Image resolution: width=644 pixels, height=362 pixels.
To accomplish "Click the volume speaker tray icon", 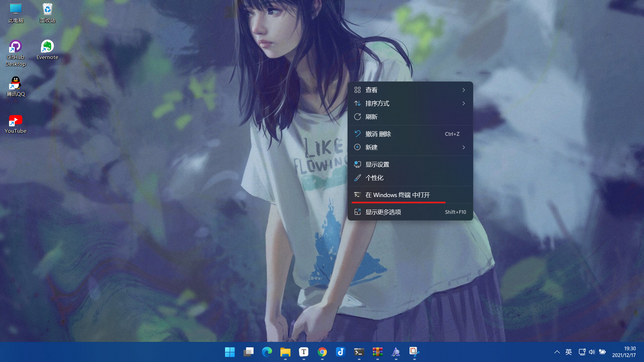I will click(592, 352).
